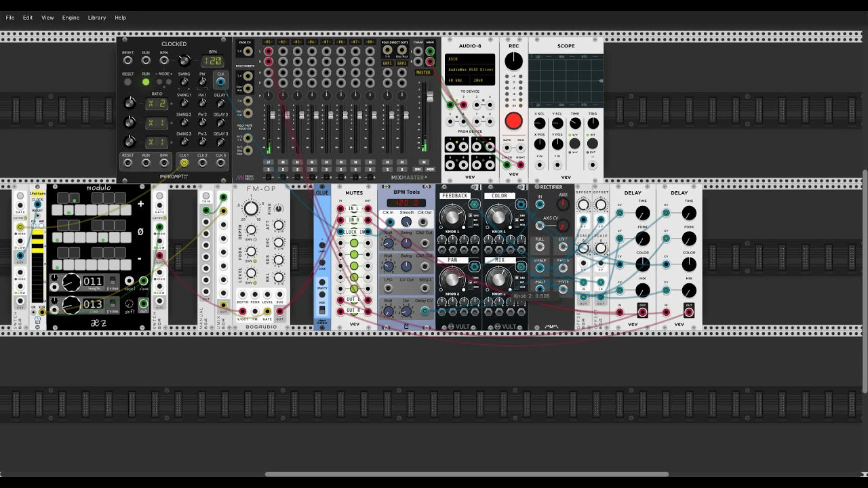Click the BPM display on Clocked
Image resolution: width=868 pixels, height=488 pixels.
(213, 61)
